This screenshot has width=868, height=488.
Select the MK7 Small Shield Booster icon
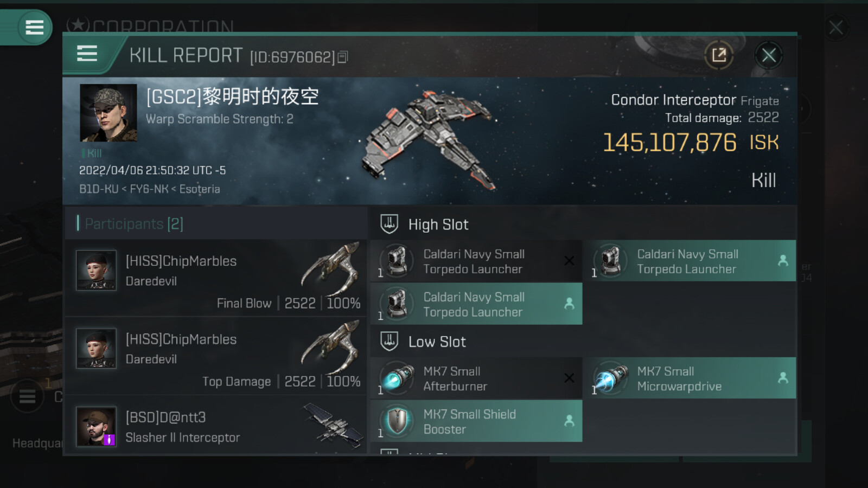tap(397, 421)
